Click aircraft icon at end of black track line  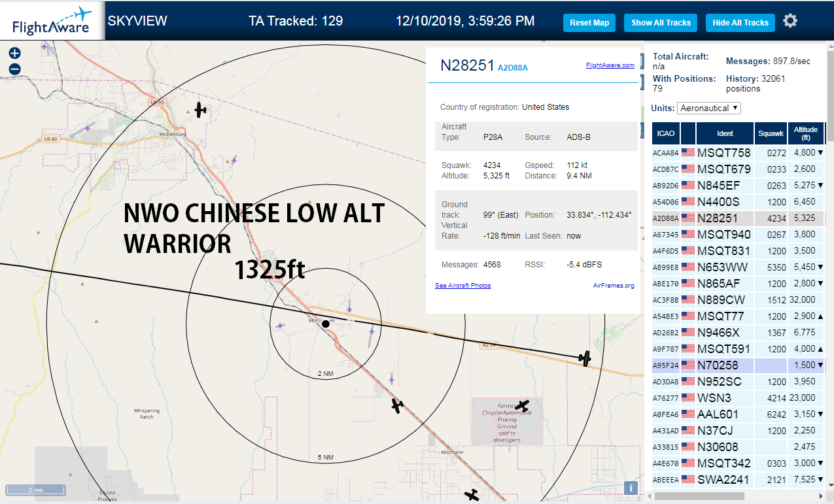585,358
